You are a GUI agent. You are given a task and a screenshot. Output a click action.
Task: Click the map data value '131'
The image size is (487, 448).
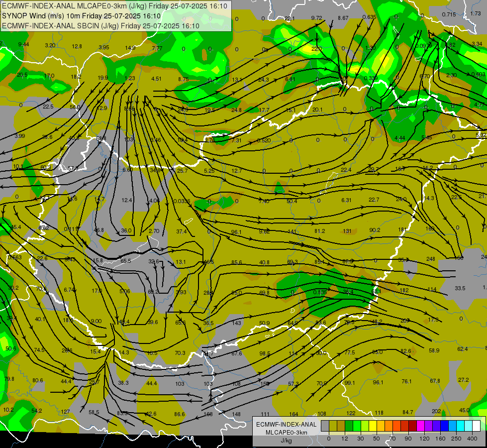tap(347, 231)
